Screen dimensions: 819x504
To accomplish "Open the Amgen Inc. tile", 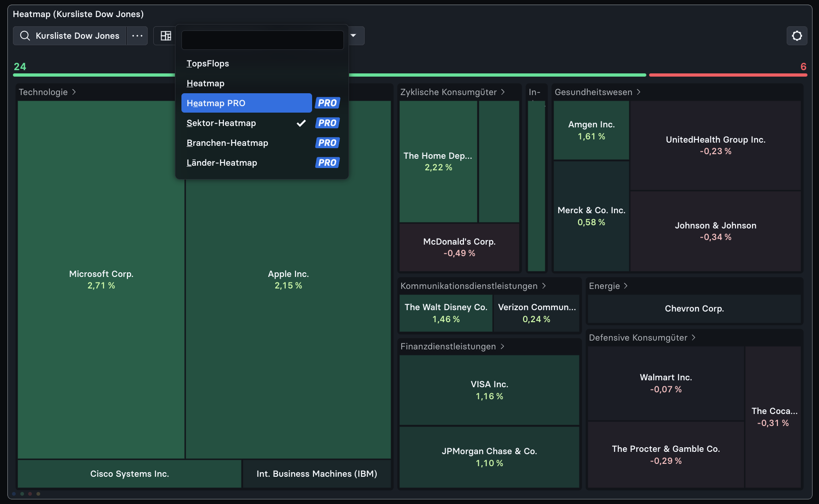I will tap(591, 130).
